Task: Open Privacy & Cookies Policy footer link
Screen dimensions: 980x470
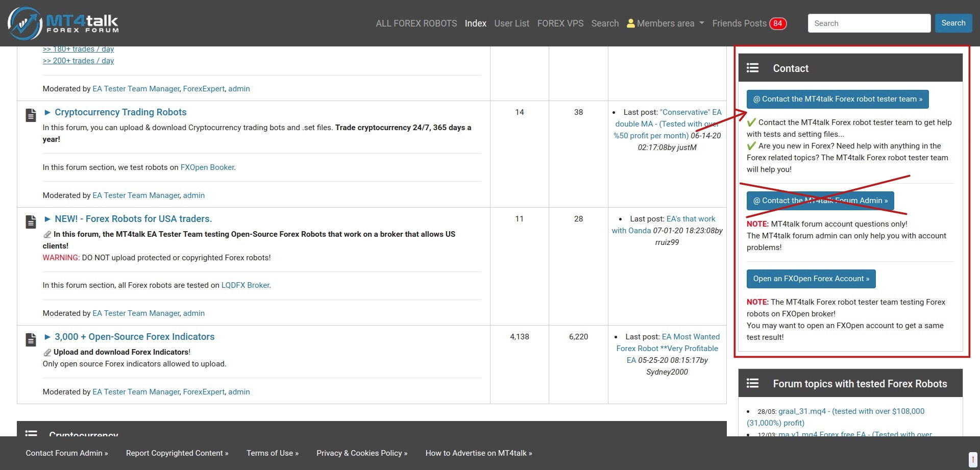Action: click(362, 453)
